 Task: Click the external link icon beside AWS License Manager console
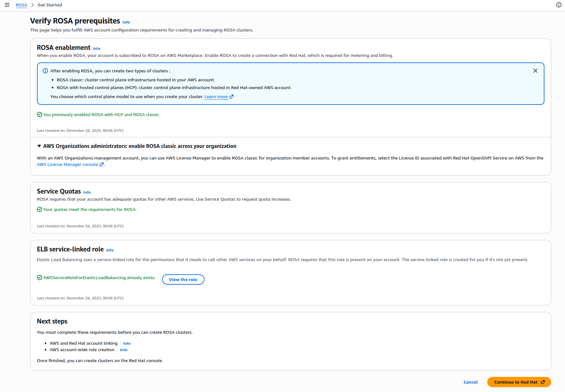[x=101, y=164]
